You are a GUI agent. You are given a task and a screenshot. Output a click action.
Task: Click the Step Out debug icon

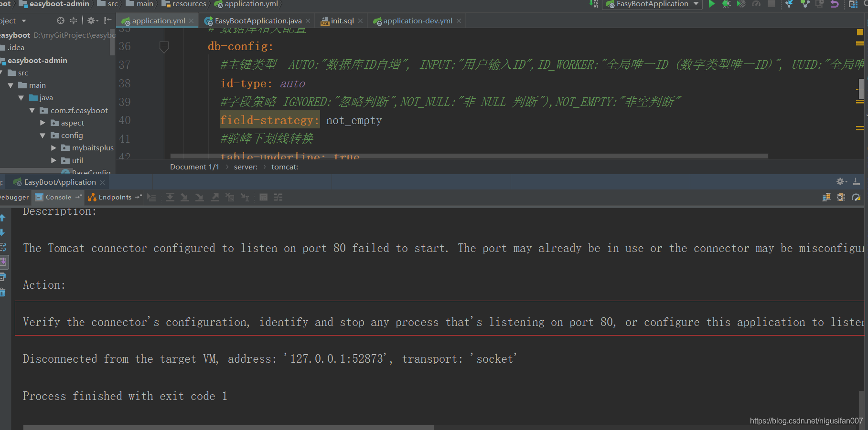point(215,198)
